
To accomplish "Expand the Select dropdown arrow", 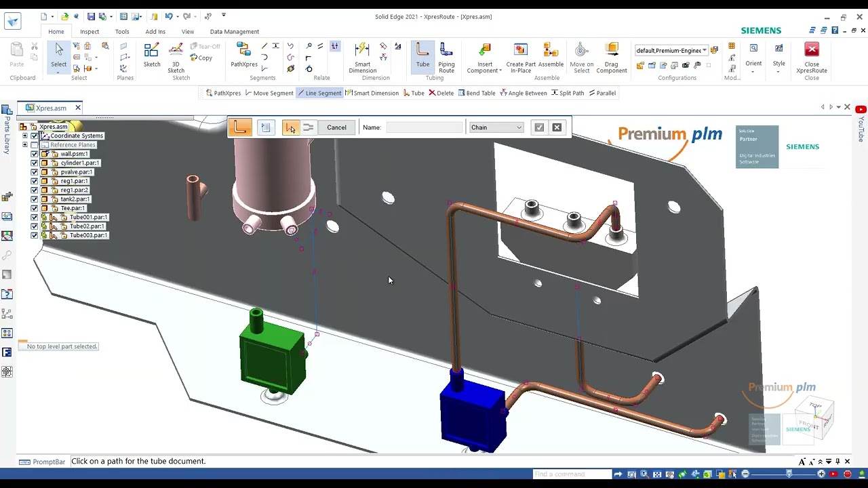I will (x=59, y=71).
